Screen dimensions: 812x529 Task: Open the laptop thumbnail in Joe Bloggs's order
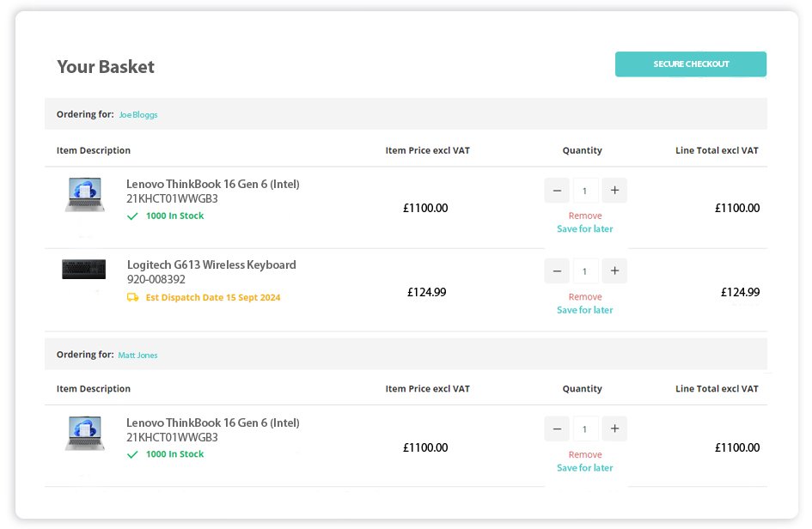[x=84, y=195]
